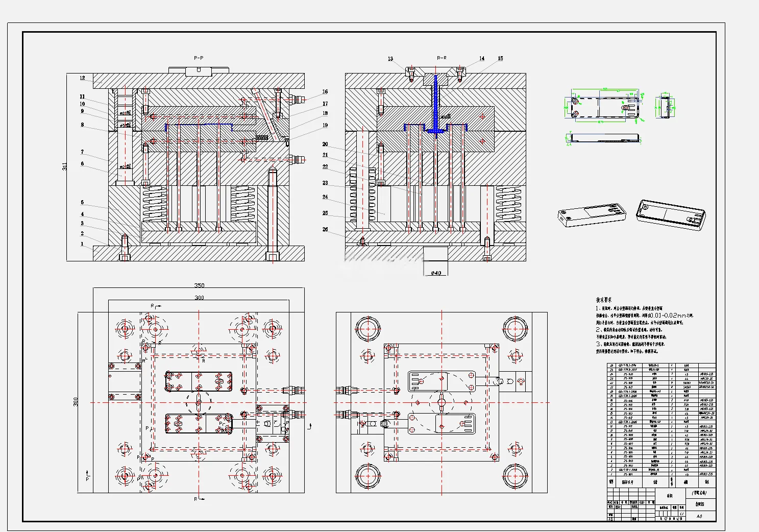Click the technical requirements heading 技术要求
The height and width of the screenshot is (532, 759).
[604, 300]
